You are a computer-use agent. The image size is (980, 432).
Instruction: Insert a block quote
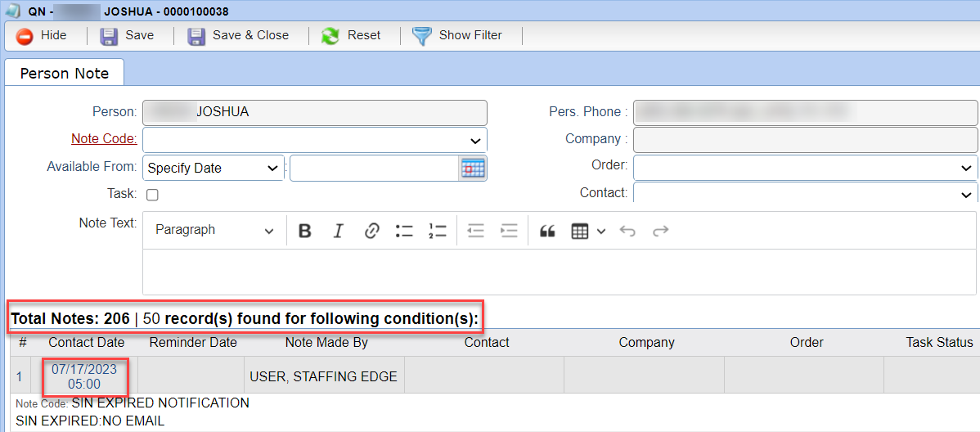547,231
